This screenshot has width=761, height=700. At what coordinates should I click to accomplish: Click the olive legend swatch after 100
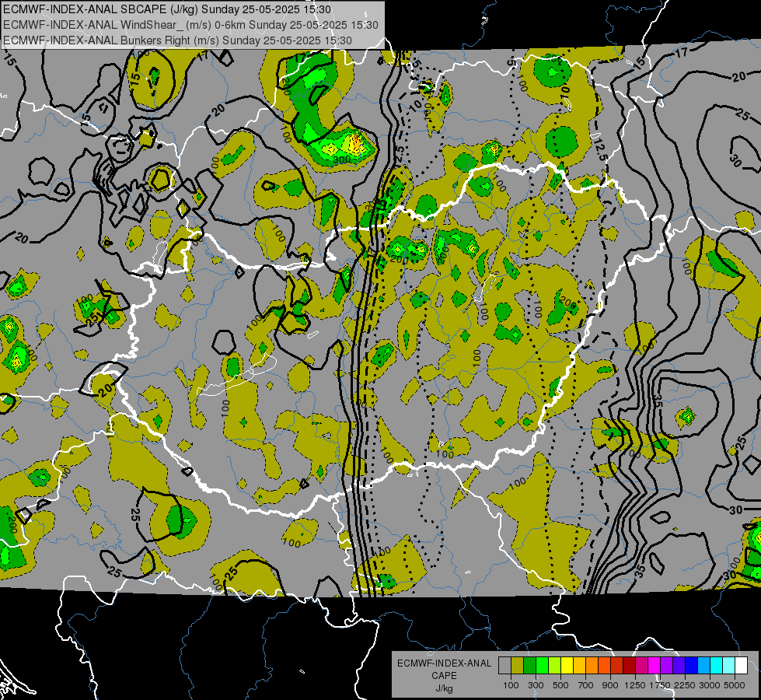click(518, 666)
